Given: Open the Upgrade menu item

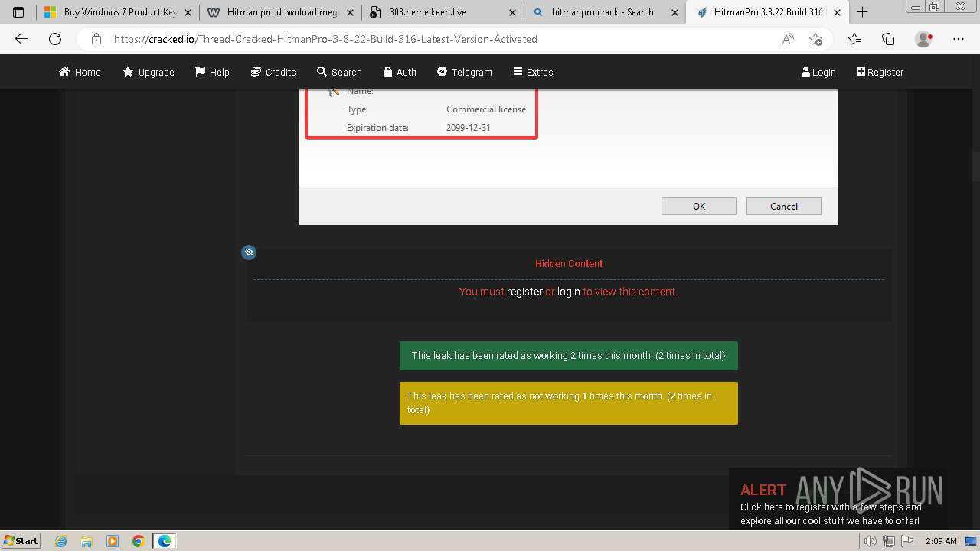Looking at the screenshot, I should 149,72.
